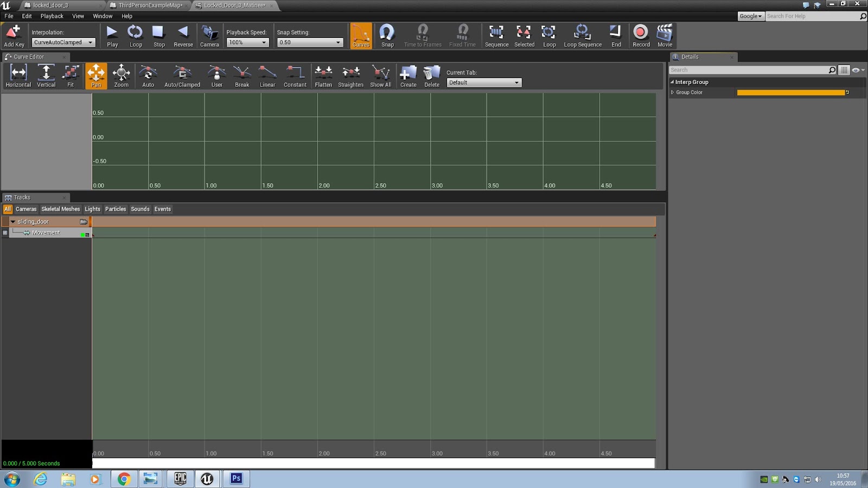The height and width of the screenshot is (488, 868).
Task: Click the Fixed Time icon
Action: 462,36
